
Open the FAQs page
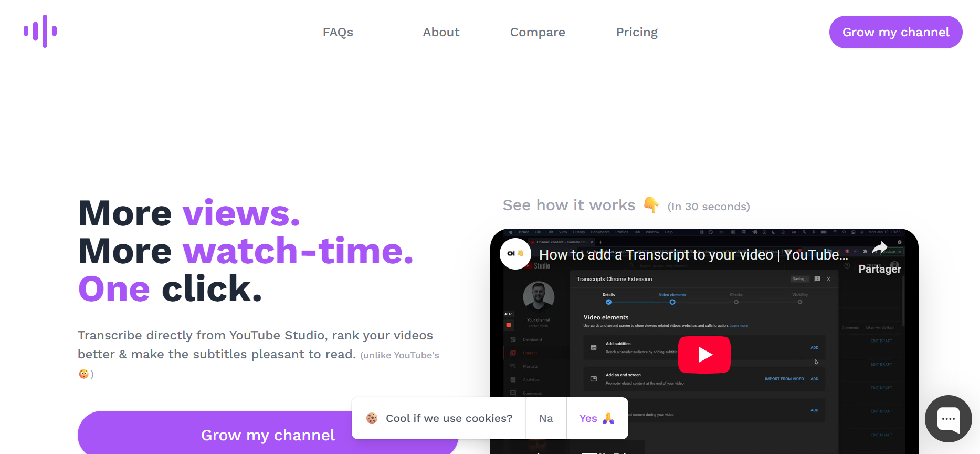coord(338,32)
